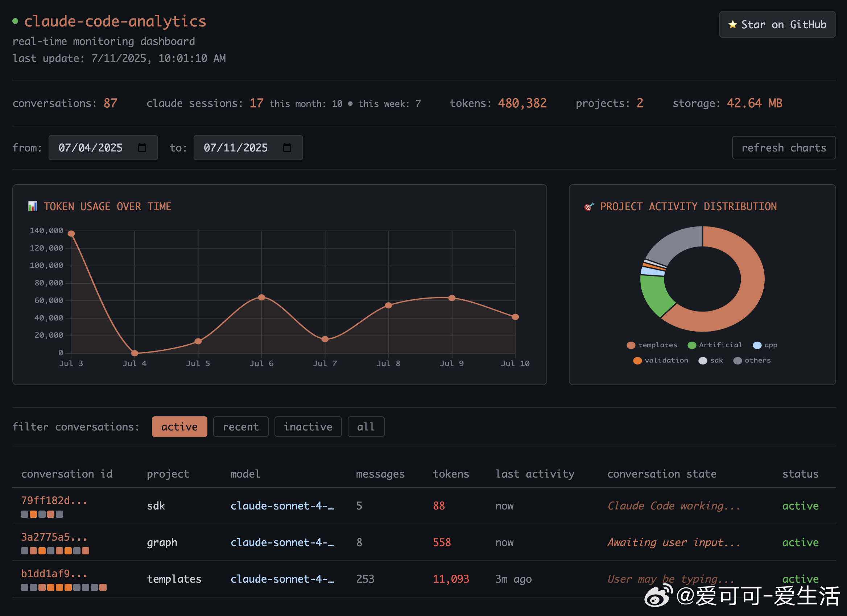Click the refresh charts button
The image size is (847, 616).
[784, 148]
